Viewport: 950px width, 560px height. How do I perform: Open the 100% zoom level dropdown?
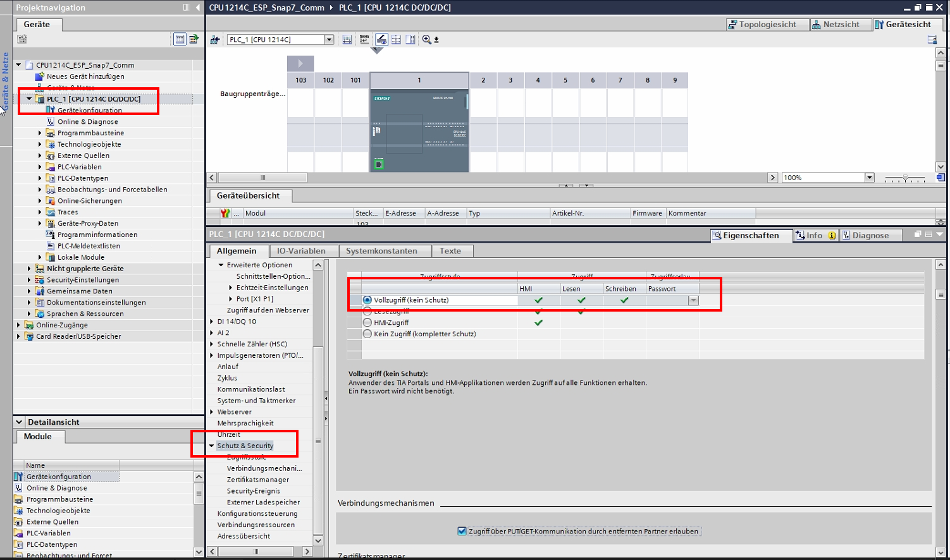(x=869, y=178)
